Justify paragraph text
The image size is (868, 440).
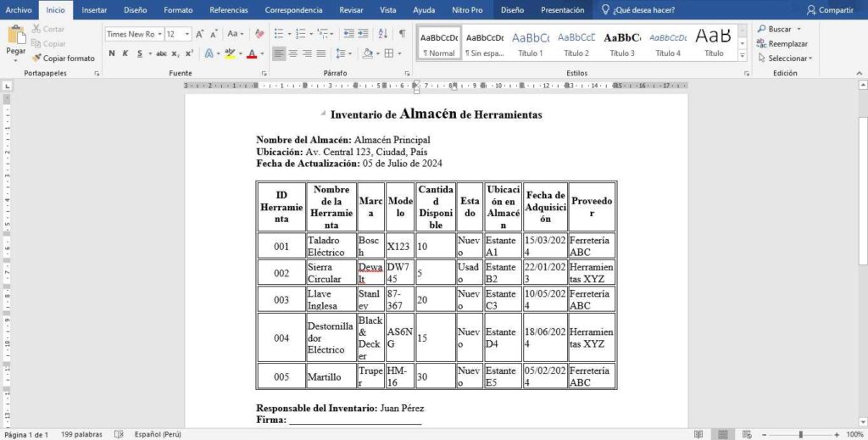pos(321,53)
